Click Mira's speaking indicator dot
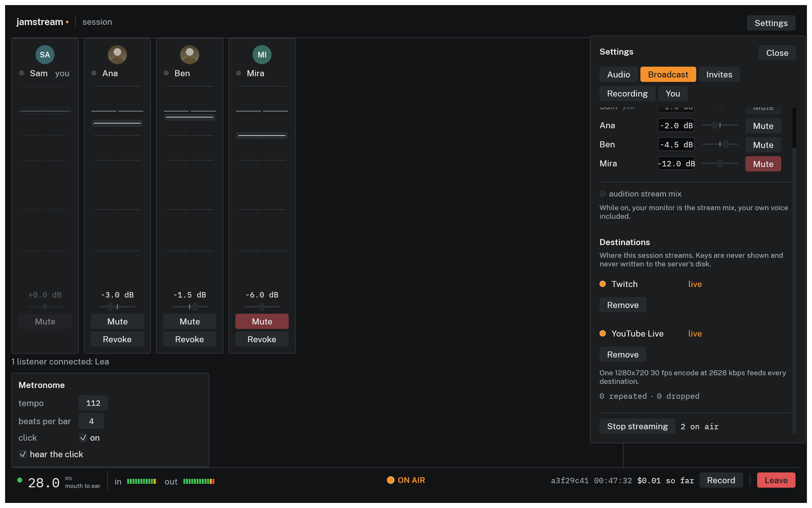The image size is (812, 508). point(239,73)
